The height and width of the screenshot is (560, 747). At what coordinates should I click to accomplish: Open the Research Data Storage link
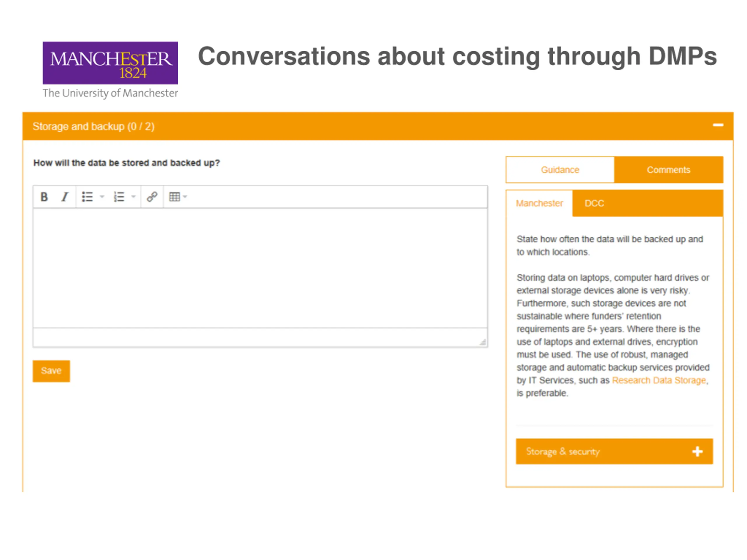coord(659,380)
